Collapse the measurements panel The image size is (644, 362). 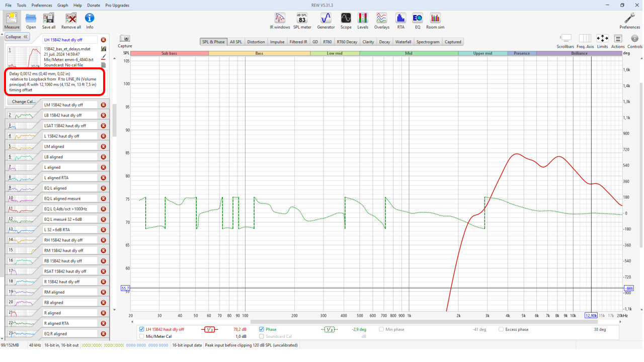coord(17,37)
